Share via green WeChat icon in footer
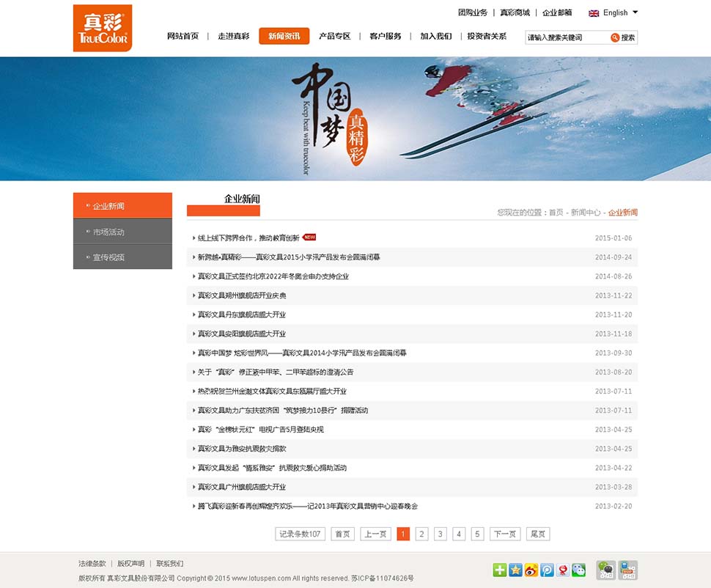 click(579, 570)
